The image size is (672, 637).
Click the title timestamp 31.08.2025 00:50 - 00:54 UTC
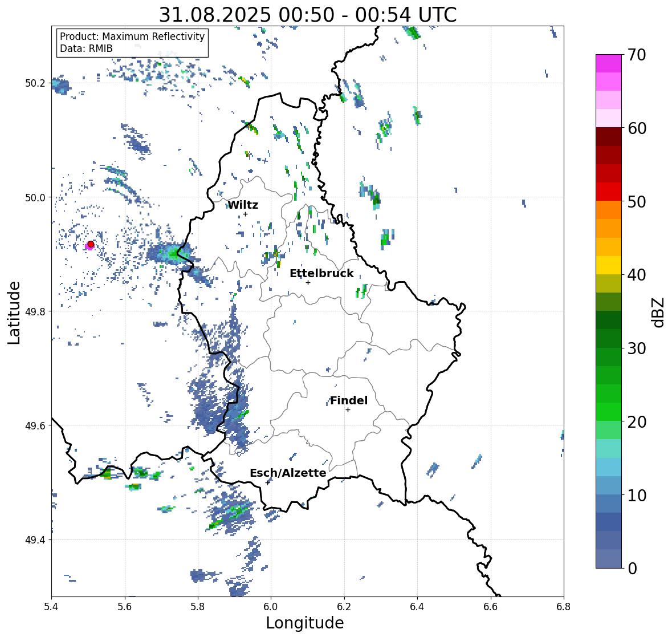(x=308, y=15)
